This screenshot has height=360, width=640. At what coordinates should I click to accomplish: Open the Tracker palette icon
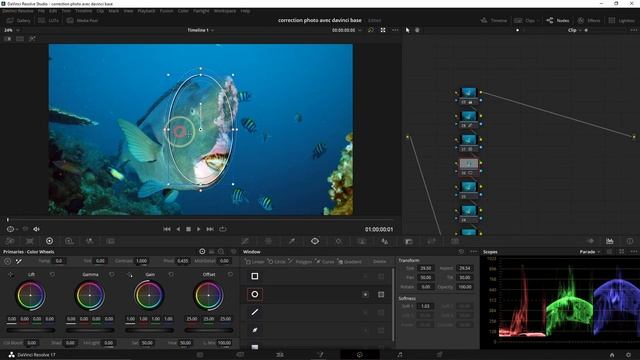pyautogui.click(x=338, y=241)
